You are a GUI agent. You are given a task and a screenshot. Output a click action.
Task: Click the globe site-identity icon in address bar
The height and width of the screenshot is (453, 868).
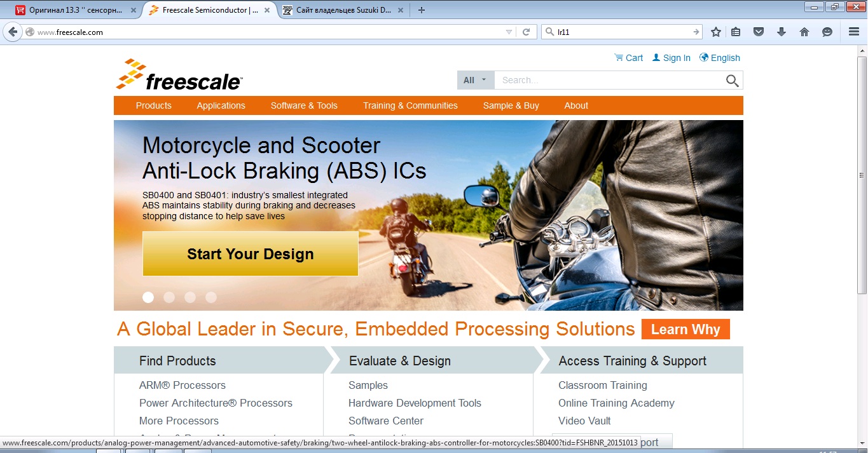point(30,32)
